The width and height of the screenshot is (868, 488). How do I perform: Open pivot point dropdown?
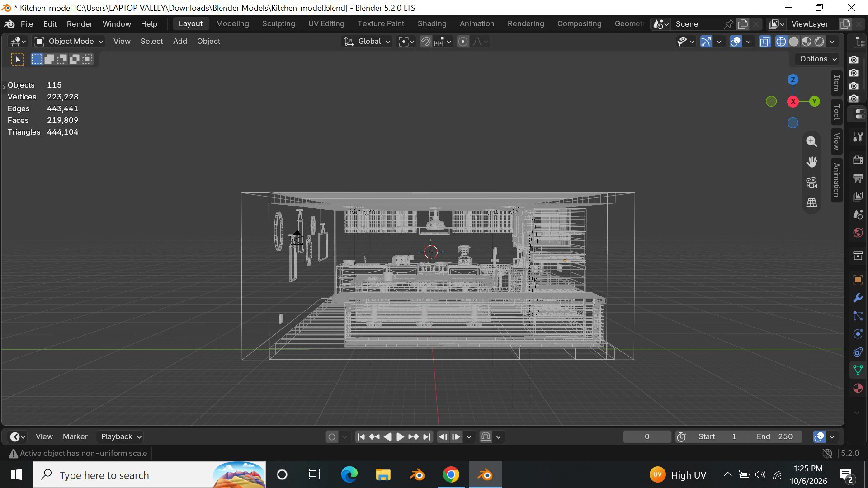coord(406,42)
